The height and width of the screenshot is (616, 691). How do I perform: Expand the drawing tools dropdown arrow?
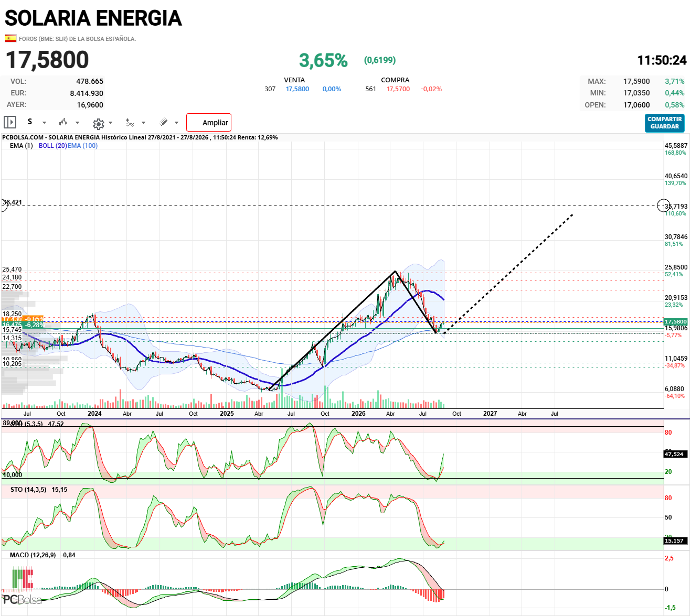click(x=176, y=123)
